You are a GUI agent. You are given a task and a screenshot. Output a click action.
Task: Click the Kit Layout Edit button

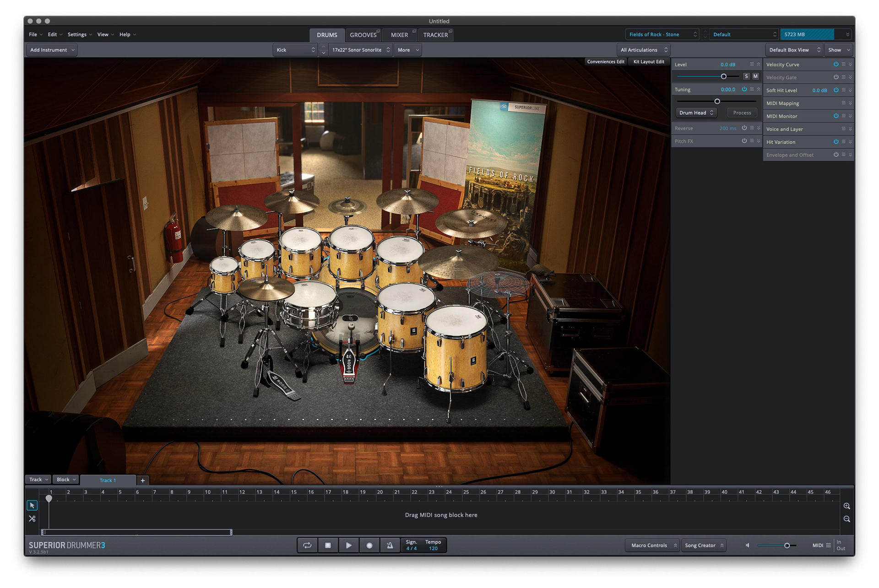pos(648,62)
